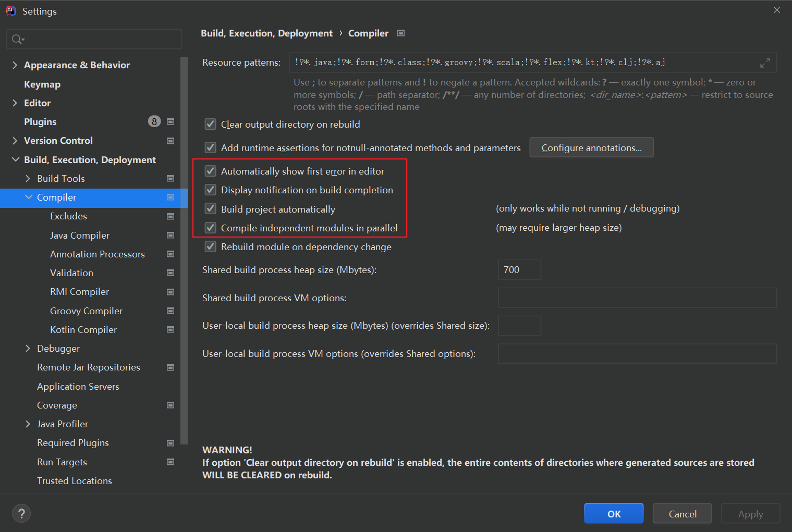Click the Resource patterns text field
The height and width of the screenshot is (532, 792).
533,63
